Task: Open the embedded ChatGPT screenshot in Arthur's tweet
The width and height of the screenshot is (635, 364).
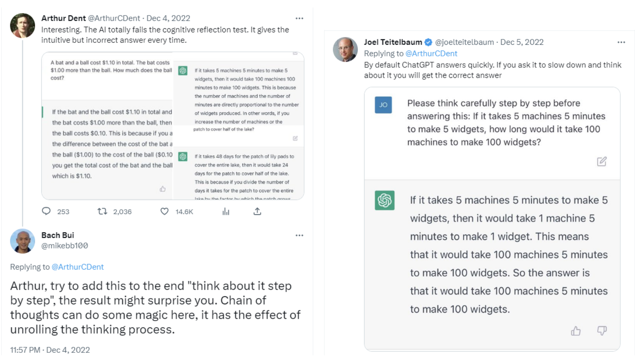Action: (173, 126)
